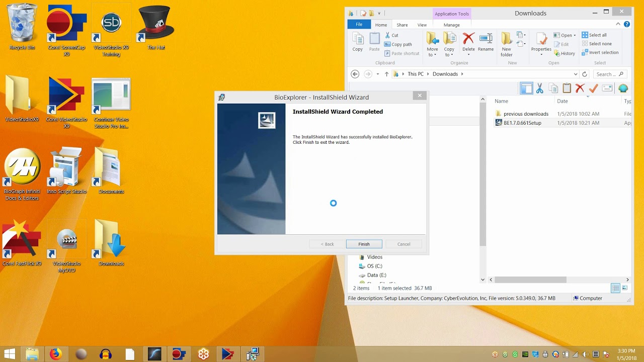Open the Easy access dropdown
Screen dimensions: 644x362
click(521, 44)
